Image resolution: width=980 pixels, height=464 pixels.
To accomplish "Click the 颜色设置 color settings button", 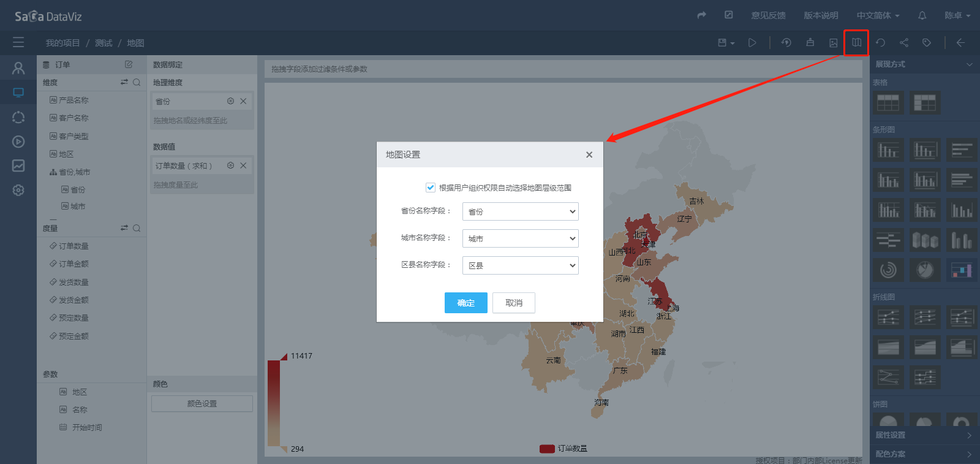I will [x=202, y=403].
